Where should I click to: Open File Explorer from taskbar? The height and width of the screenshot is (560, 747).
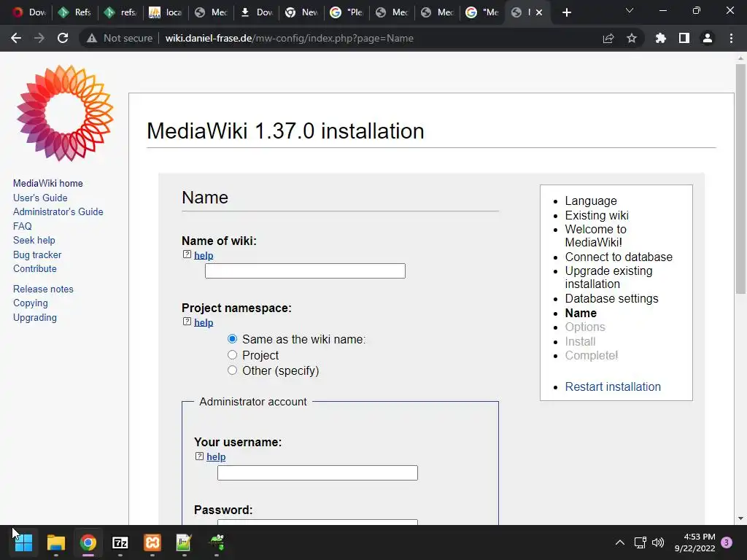[55, 542]
